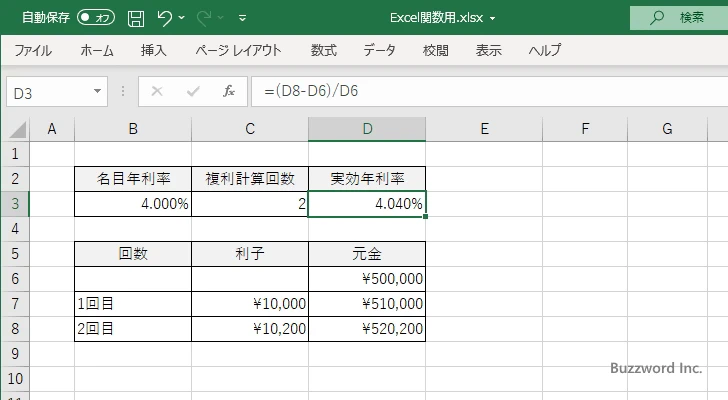Screen dimensions: 728x400
Task: Click the Undo arrow icon
Action: pyautogui.click(x=164, y=18)
